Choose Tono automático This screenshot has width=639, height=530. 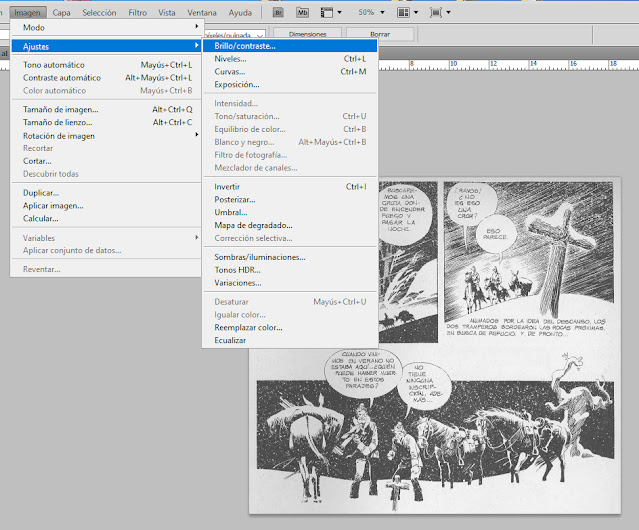pos(106,65)
